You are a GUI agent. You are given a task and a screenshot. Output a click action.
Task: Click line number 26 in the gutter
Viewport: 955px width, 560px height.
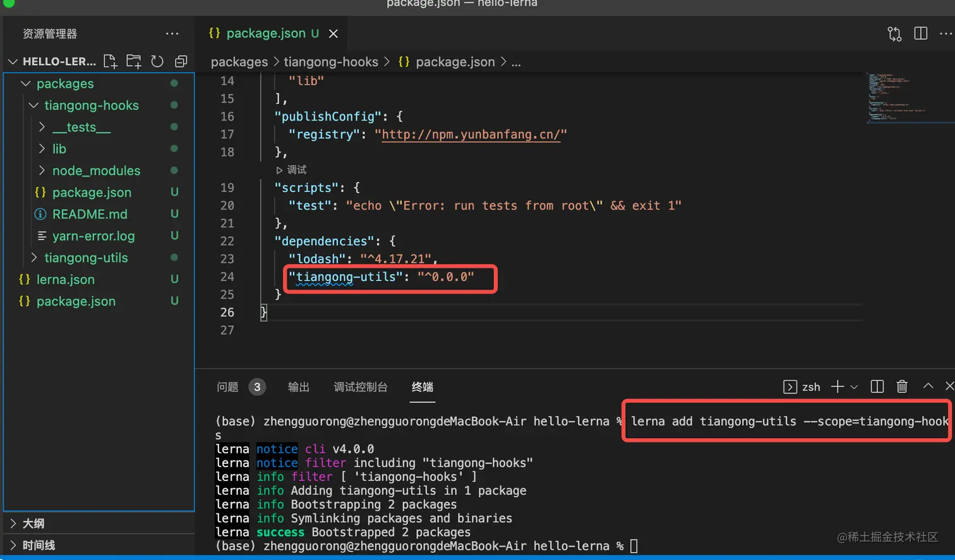(x=227, y=313)
